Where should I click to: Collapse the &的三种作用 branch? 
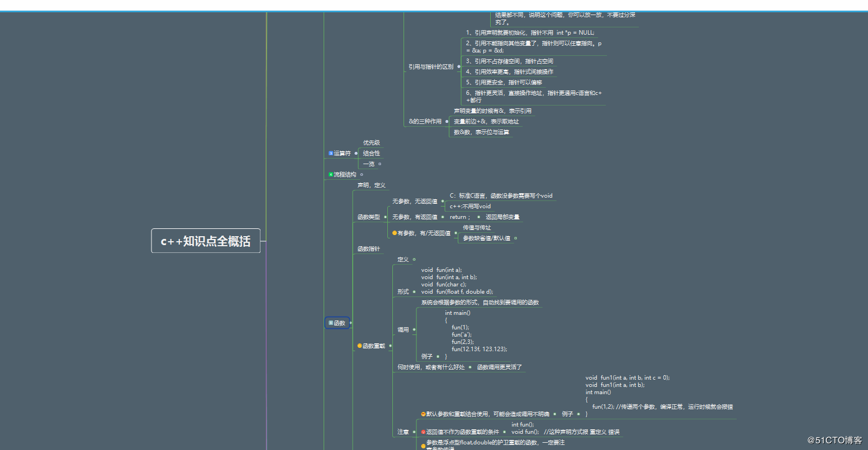(x=447, y=121)
